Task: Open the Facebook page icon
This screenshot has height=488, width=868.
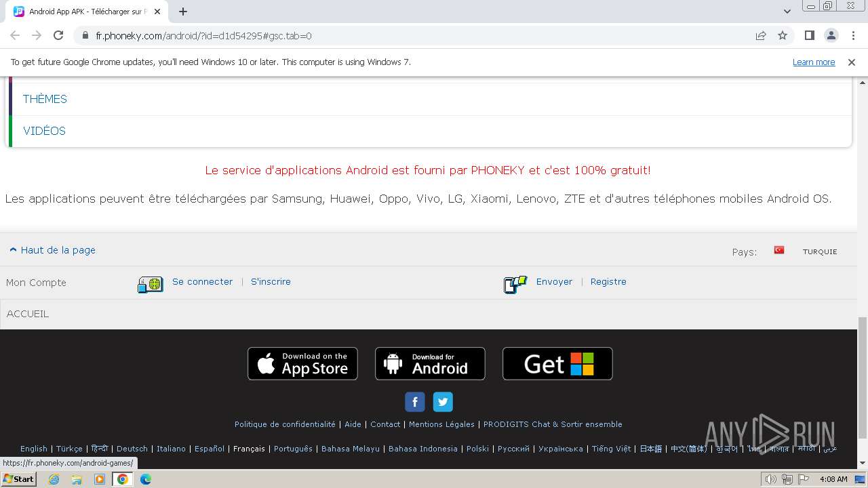Action: [x=415, y=402]
